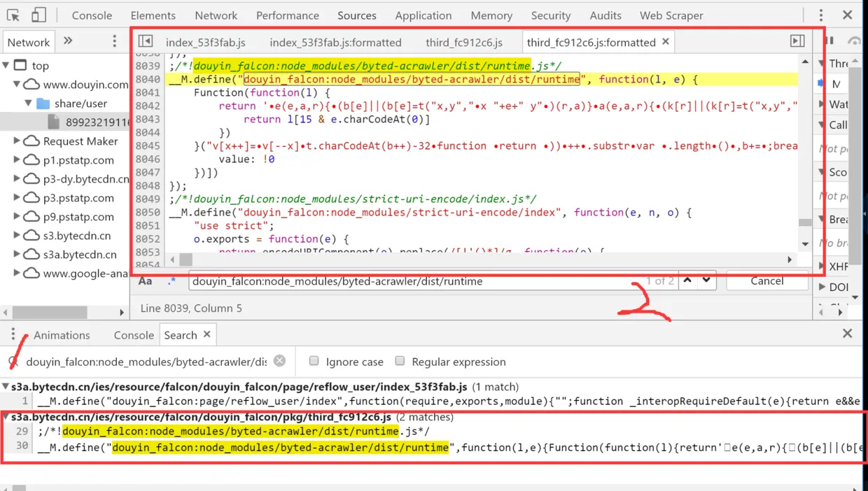Expand the Request Maker node
868x491 pixels.
17,141
